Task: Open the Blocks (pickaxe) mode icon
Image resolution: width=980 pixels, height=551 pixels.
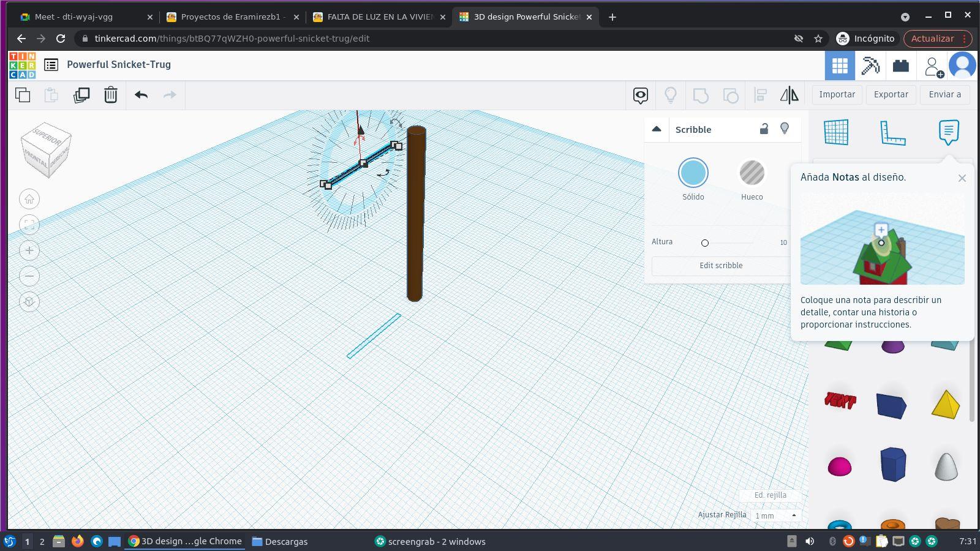Action: (x=870, y=66)
